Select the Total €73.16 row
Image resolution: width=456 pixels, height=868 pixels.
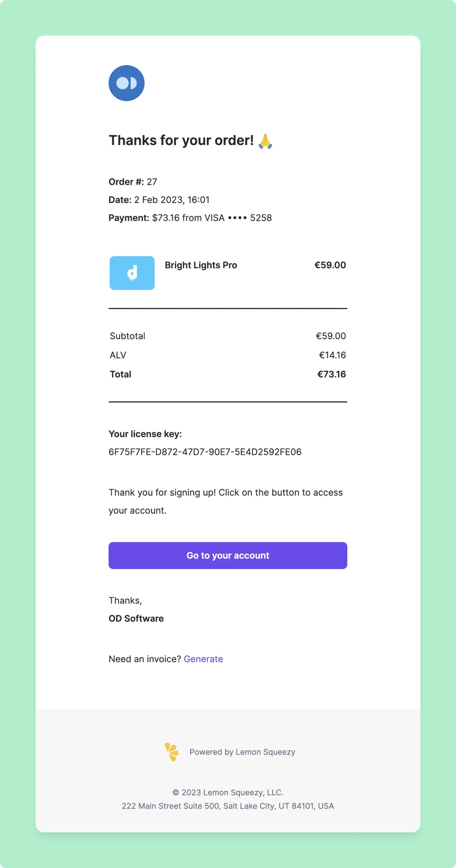[228, 374]
